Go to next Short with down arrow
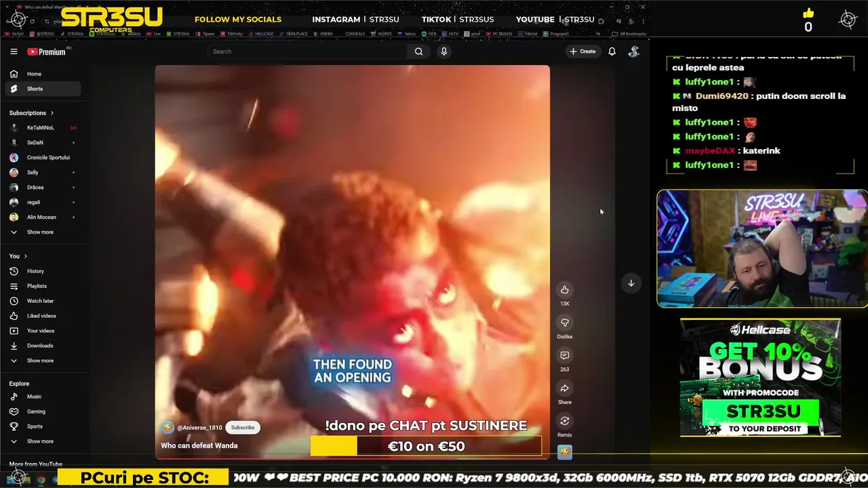Viewport: 868px width, 488px height. [x=631, y=283]
